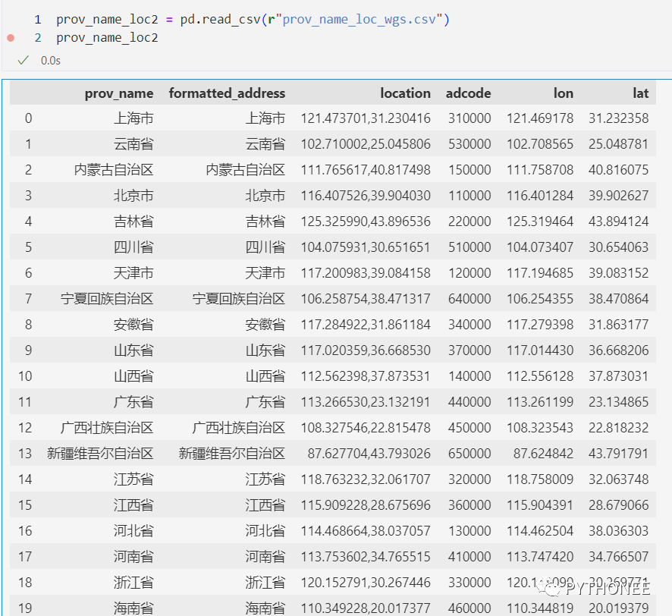Click the adcode column header
This screenshot has width=672, height=616.
pos(468,93)
